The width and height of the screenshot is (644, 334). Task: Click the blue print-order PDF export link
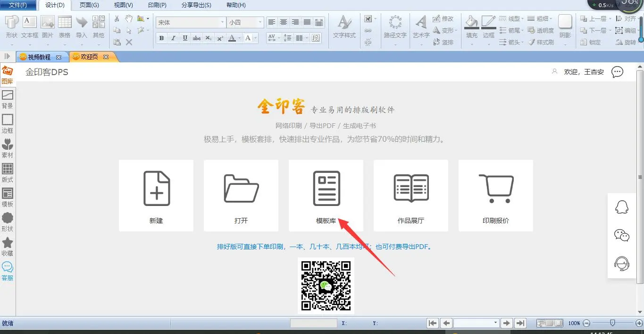(x=325, y=247)
